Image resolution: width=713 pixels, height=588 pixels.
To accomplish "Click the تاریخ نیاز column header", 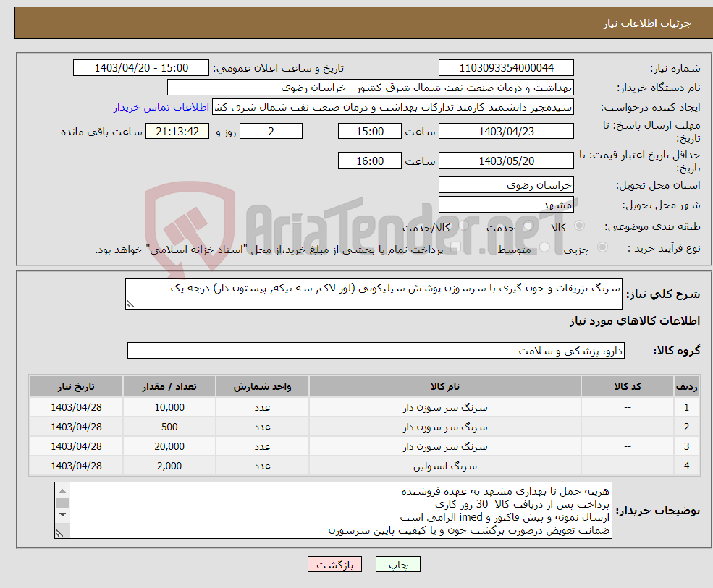I will pyautogui.click(x=77, y=387).
